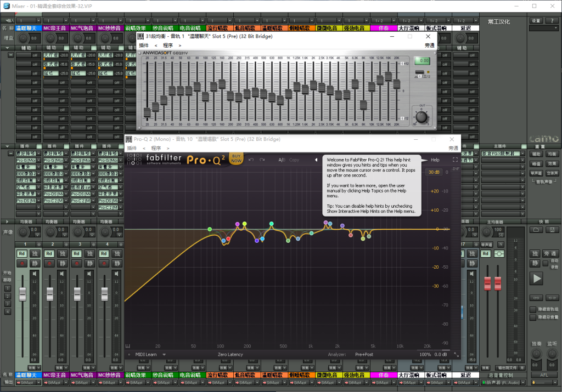
Task: Click the Pro-Q 2 preset previous arrow
Action: point(316,160)
